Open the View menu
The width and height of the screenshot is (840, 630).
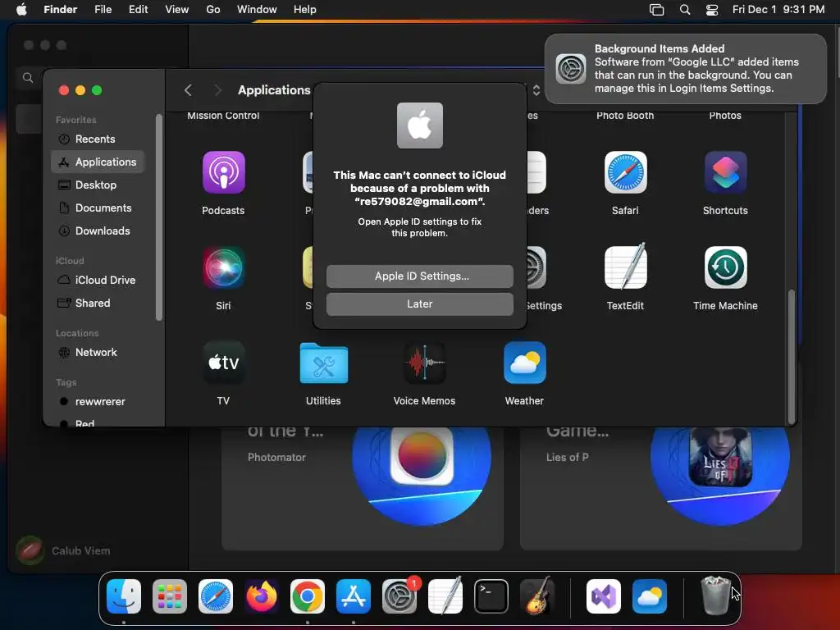pyautogui.click(x=177, y=10)
